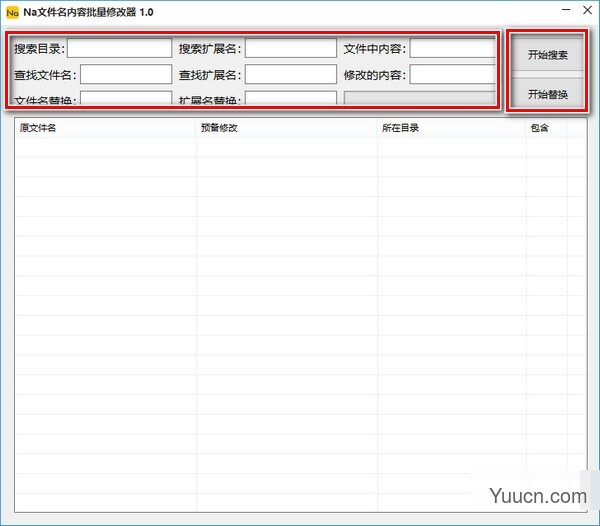Focus the 搜索扩展名 text box
This screenshot has height=526, width=600.
pos(291,48)
